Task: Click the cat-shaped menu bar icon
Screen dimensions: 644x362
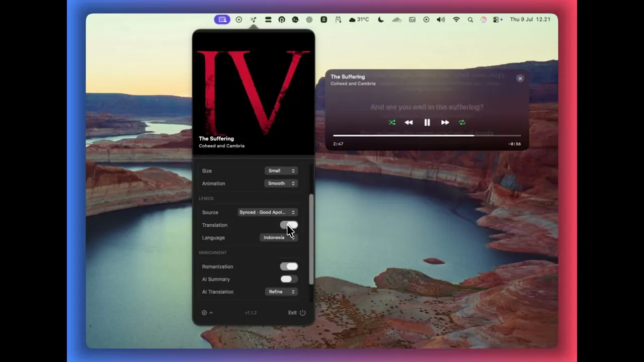Action: pos(338,20)
